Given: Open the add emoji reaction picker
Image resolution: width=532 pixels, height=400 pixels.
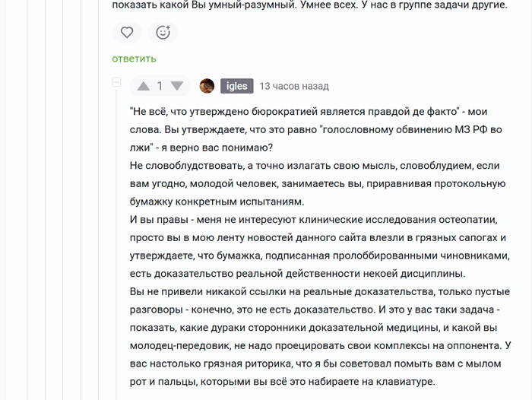Looking at the screenshot, I should click(x=163, y=32).
